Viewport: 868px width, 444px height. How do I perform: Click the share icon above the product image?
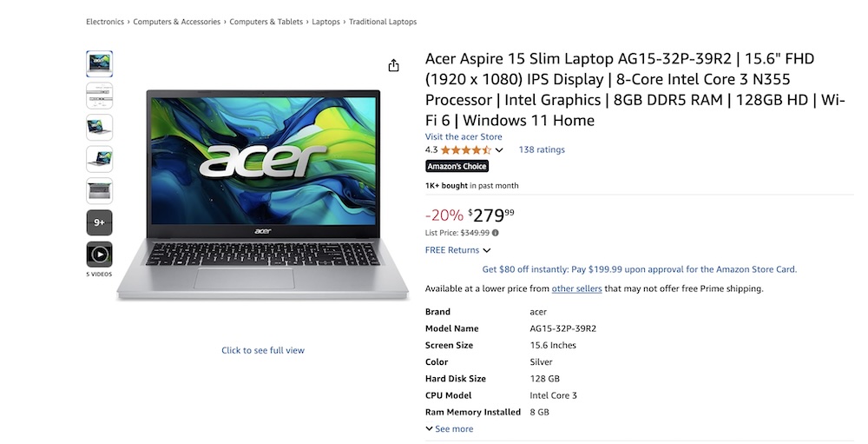[393, 66]
